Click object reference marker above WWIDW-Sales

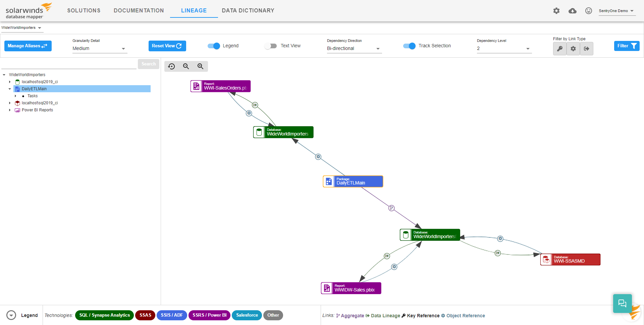coord(394,267)
